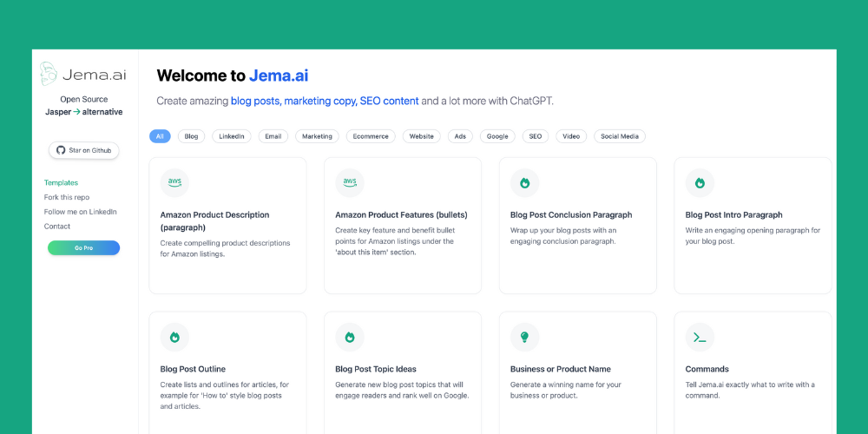Click lightbulb icon on Business or Product Name card
Viewport: 868px width, 434px height.
(524, 337)
